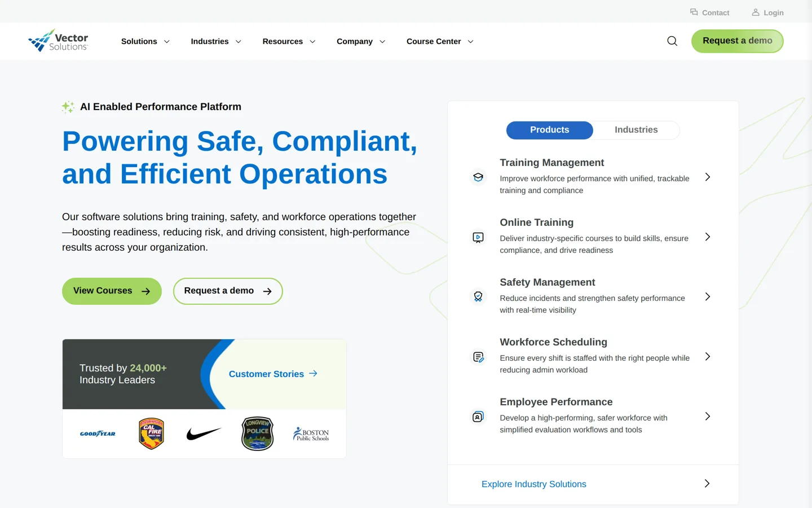
Task: Click the Contact chat icon
Action: [x=694, y=12]
